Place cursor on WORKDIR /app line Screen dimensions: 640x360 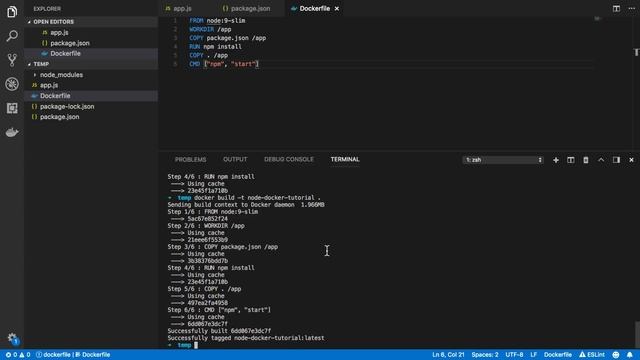tap(210, 29)
